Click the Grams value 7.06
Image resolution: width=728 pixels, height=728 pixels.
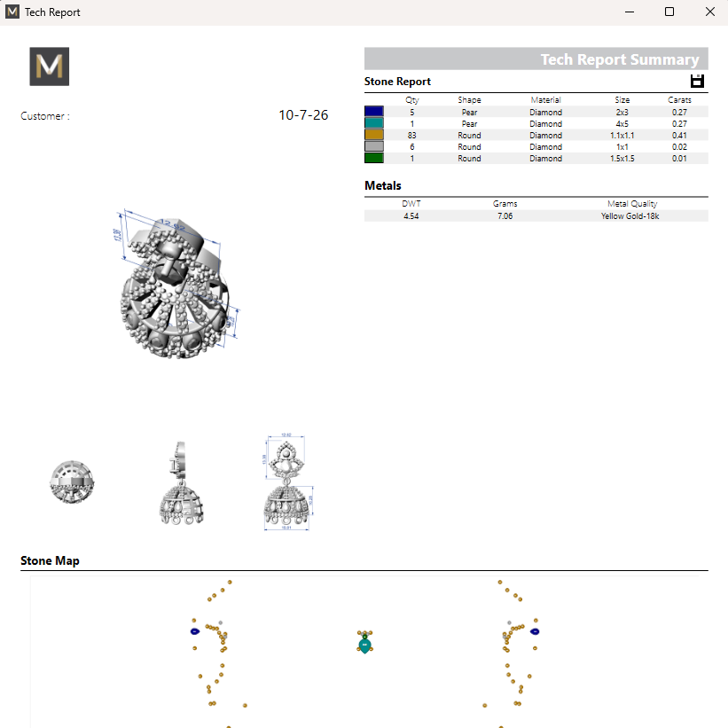click(x=505, y=215)
